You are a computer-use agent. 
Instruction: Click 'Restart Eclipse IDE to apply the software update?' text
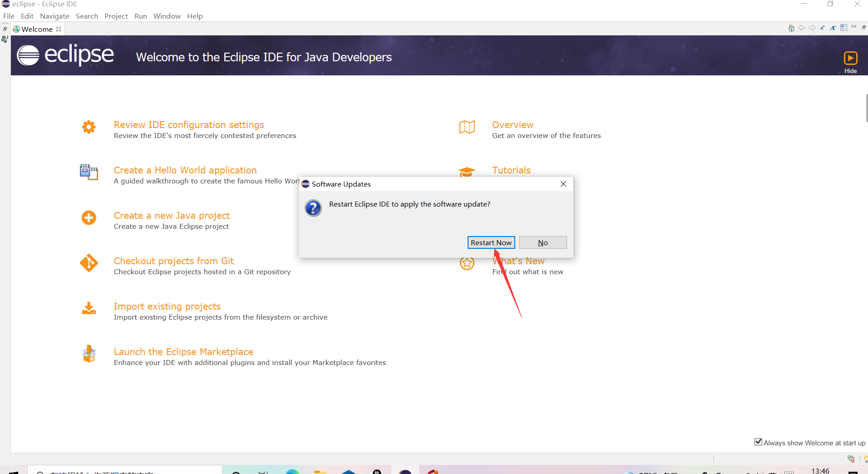(409, 204)
